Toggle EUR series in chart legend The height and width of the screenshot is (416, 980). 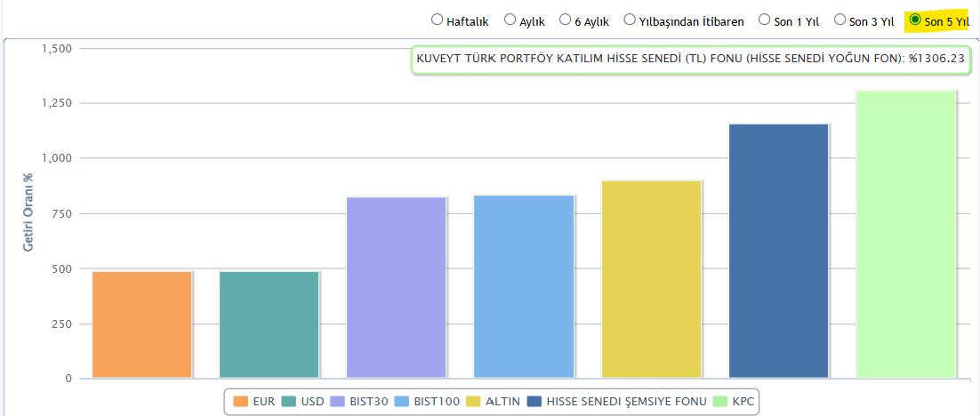pos(253,401)
